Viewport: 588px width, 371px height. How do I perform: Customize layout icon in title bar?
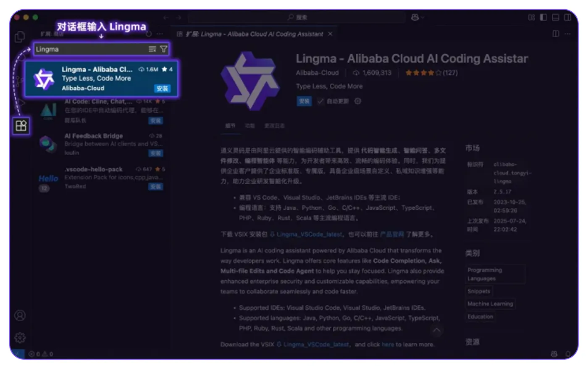[531, 17]
